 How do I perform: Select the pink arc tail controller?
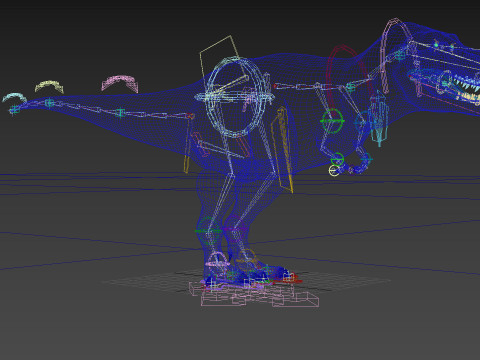click(x=120, y=83)
